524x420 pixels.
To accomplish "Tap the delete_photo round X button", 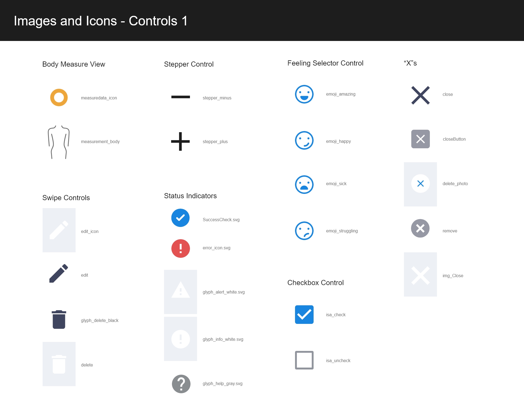I will (420, 184).
